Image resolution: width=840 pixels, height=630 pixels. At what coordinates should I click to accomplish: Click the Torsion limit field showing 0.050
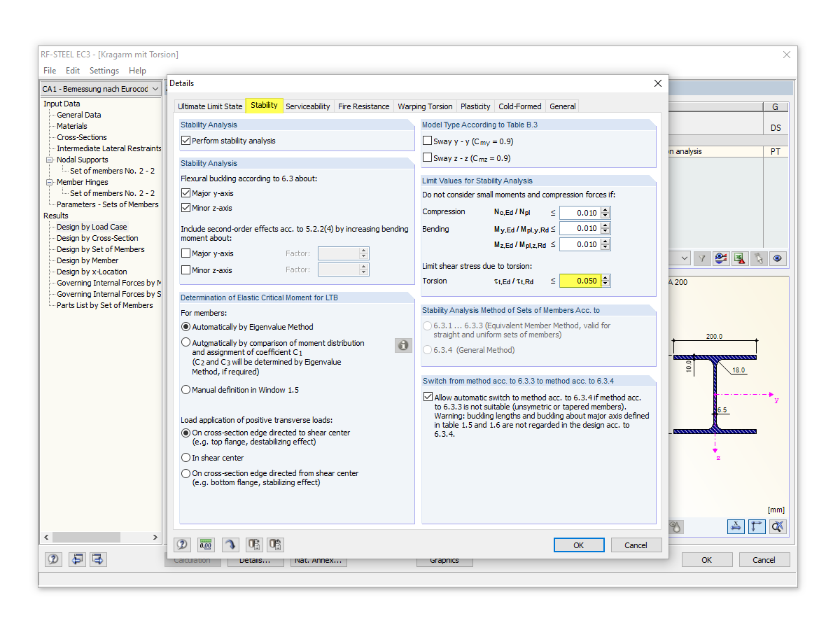(580, 281)
